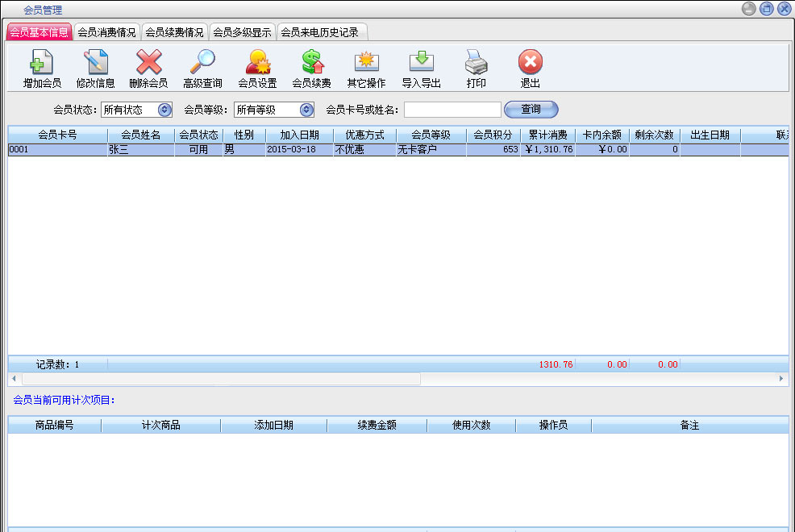Click the 导入导出 import/export icon
The image size is (795, 532).
421,63
